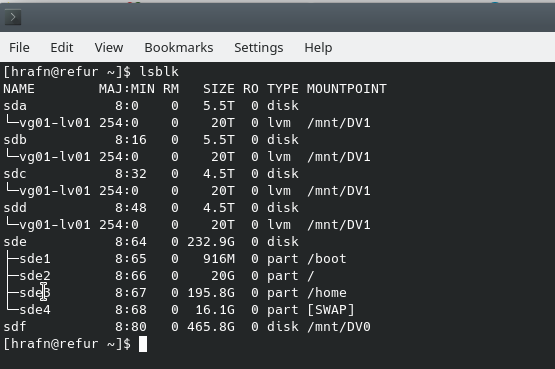Click the MAJ:MIN column header
The height and width of the screenshot is (369, 555).
[x=127, y=89]
